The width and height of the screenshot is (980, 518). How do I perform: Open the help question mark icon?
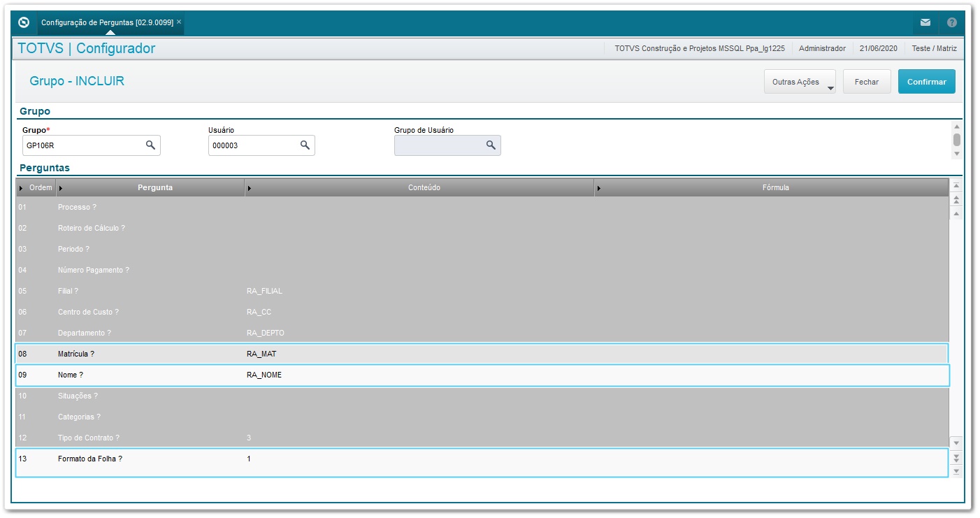[952, 22]
